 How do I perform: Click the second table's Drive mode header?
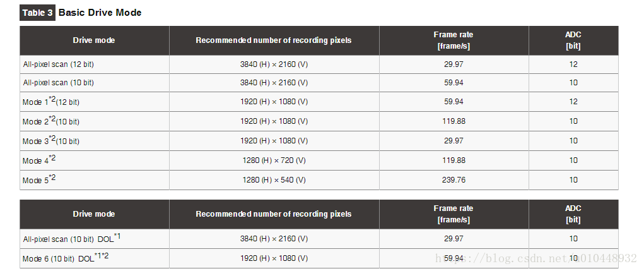(94, 214)
